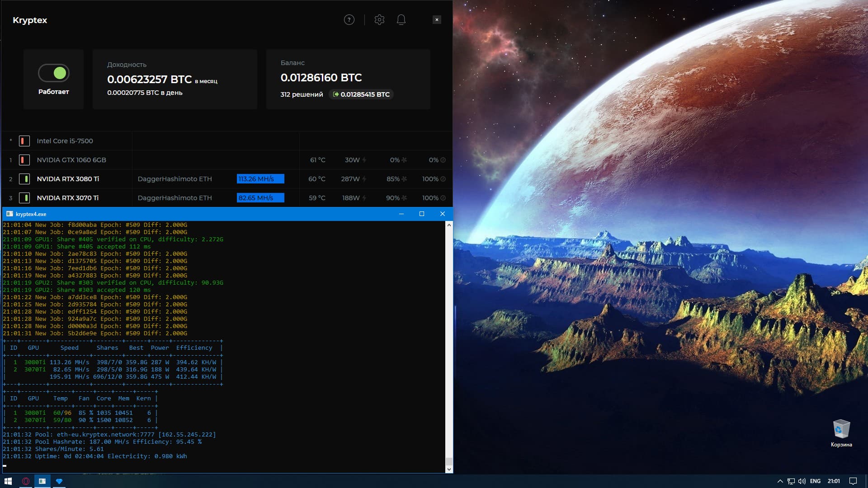Open the Корзина recycle bin desktop icon
The image size is (868, 488).
point(841,433)
